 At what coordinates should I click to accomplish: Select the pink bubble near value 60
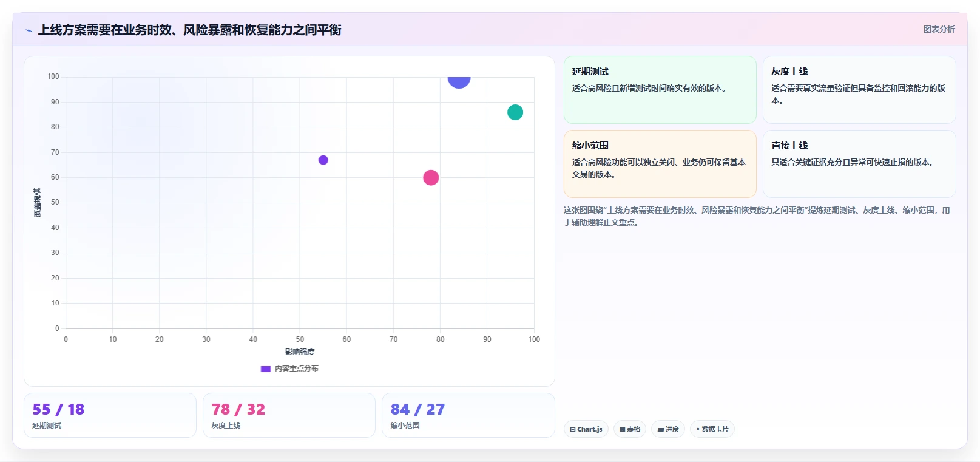[x=431, y=178]
